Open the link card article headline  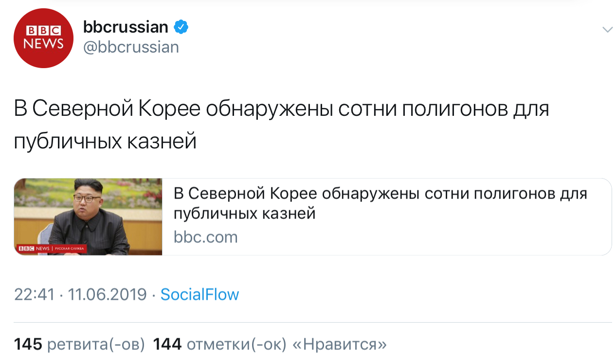(380, 194)
